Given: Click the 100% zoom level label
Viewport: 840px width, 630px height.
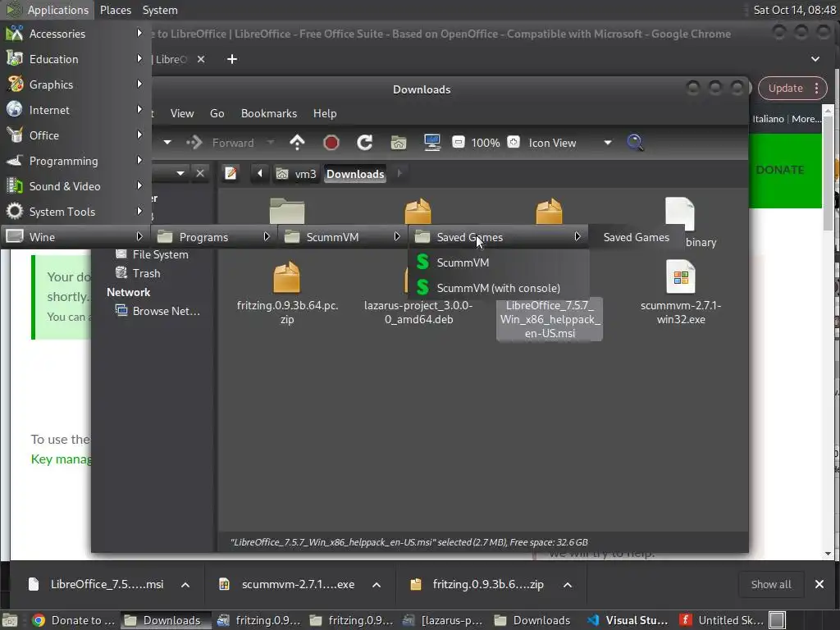Looking at the screenshot, I should tap(486, 143).
